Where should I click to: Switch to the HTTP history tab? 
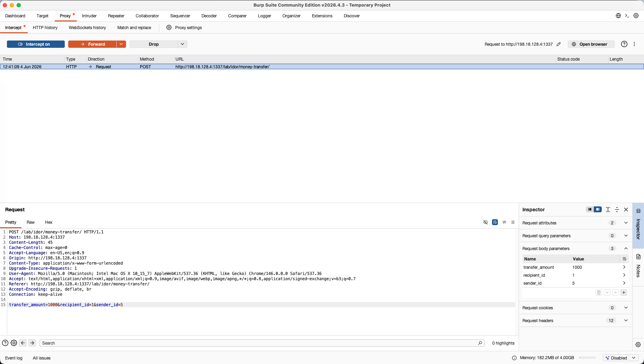click(x=45, y=28)
